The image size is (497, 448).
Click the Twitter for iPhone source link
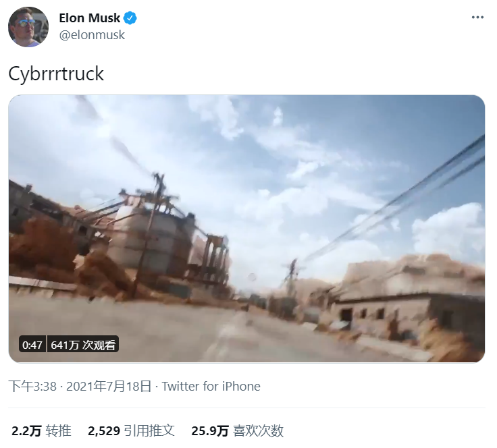(x=211, y=386)
